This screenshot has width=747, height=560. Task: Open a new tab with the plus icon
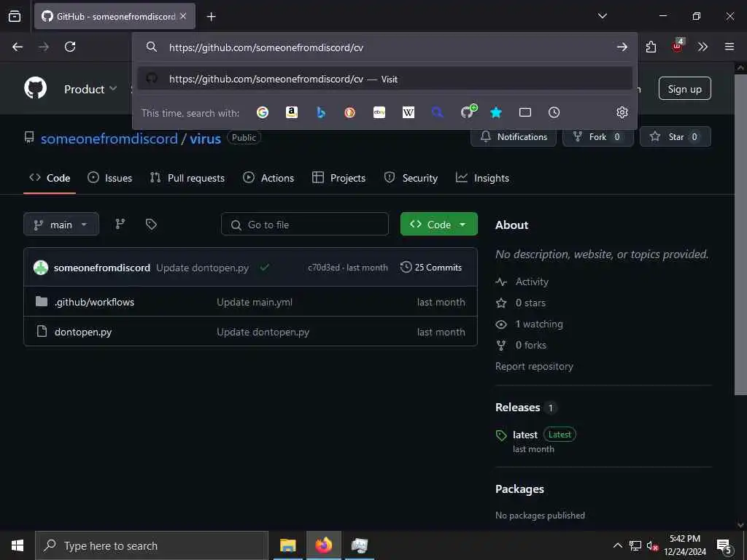click(211, 17)
